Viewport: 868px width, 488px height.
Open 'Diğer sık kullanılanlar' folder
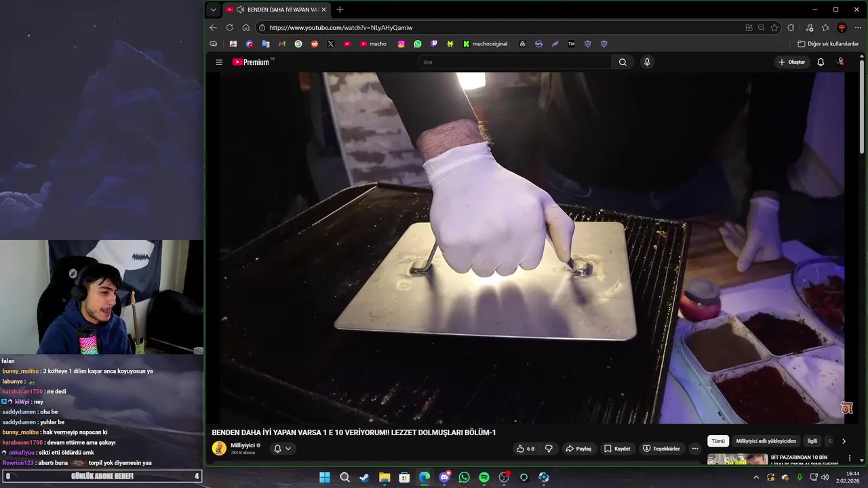[x=828, y=44]
